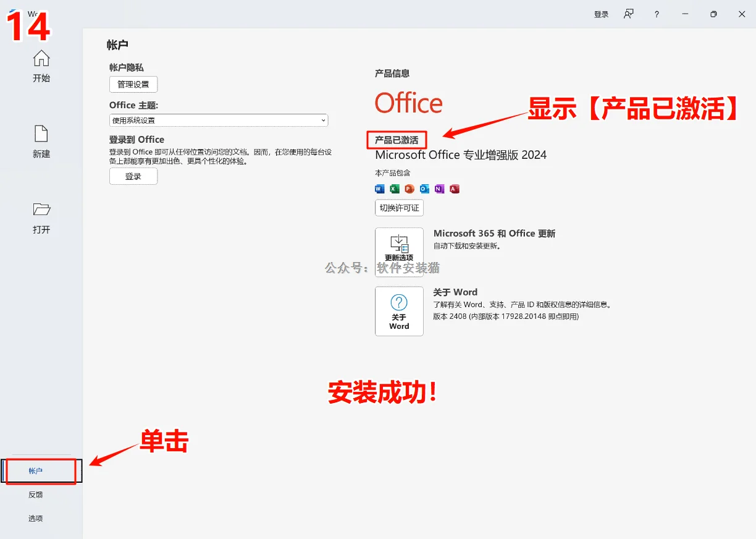Screen dimensions: 756x539
Task: Select the Excel icon under 本产品包含
Action: pyautogui.click(x=394, y=189)
